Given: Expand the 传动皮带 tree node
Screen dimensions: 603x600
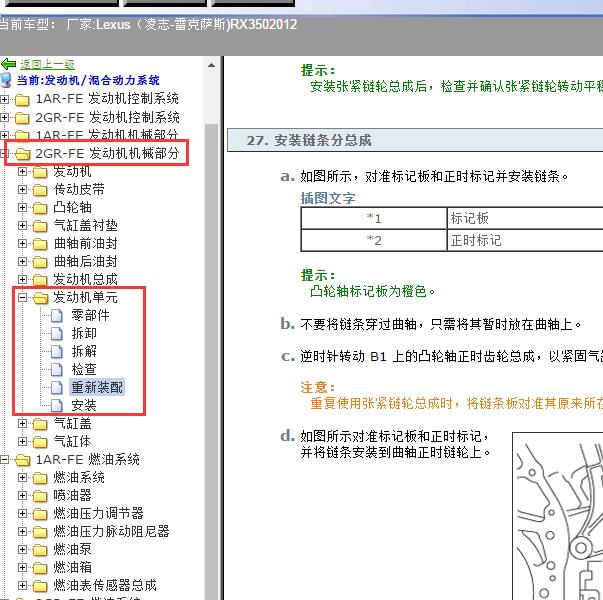Looking at the screenshot, I should (x=22, y=190).
